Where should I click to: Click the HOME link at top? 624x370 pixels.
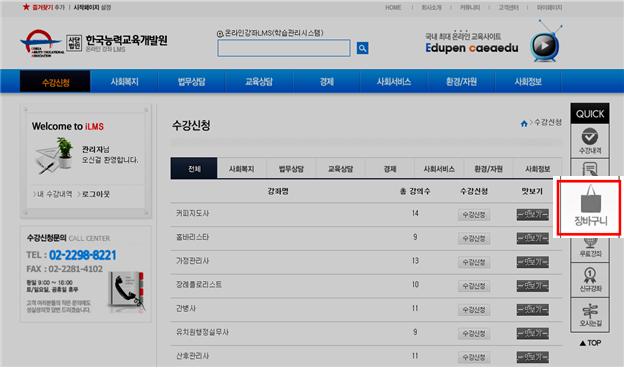(x=393, y=8)
